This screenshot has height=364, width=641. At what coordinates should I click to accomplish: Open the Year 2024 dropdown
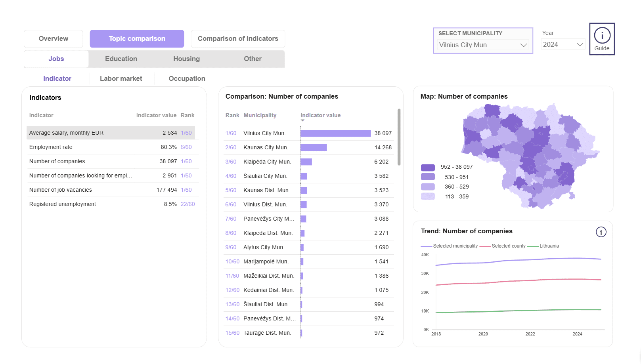coord(563,44)
